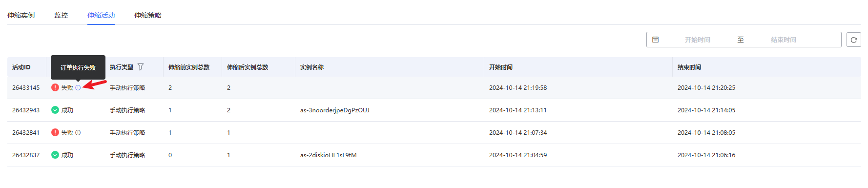The image size is (868, 188).
Task: Click the 开始时间 date input
Action: point(697,40)
